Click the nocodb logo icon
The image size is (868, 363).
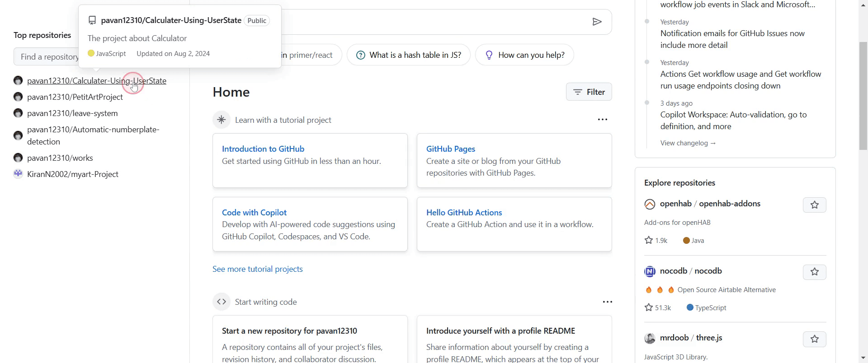(x=650, y=271)
